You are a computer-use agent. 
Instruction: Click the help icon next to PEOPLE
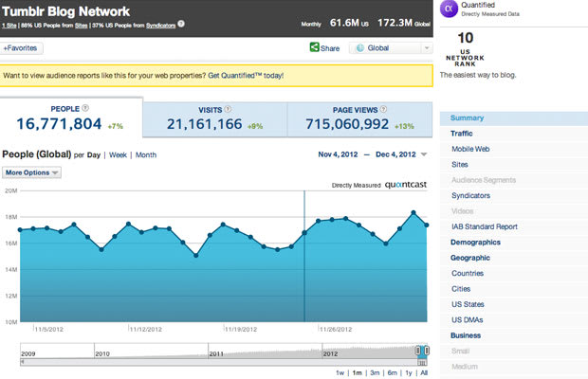pyautogui.click(x=85, y=108)
